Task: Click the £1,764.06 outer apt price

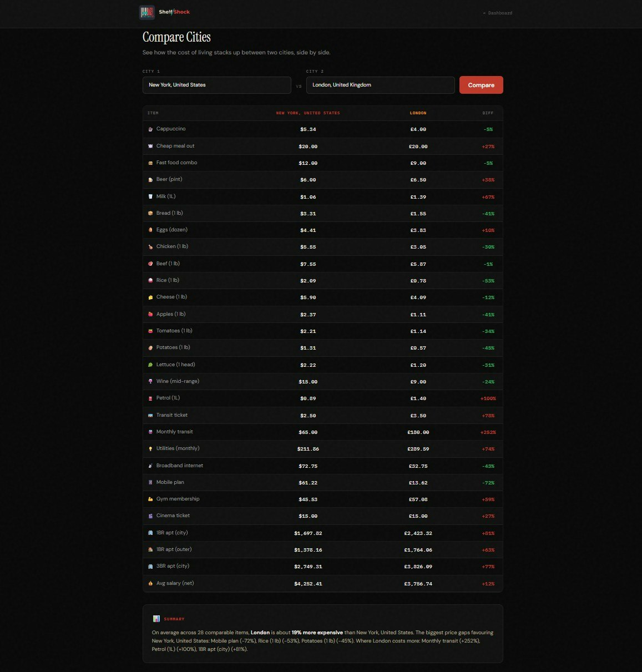Action: pos(418,550)
